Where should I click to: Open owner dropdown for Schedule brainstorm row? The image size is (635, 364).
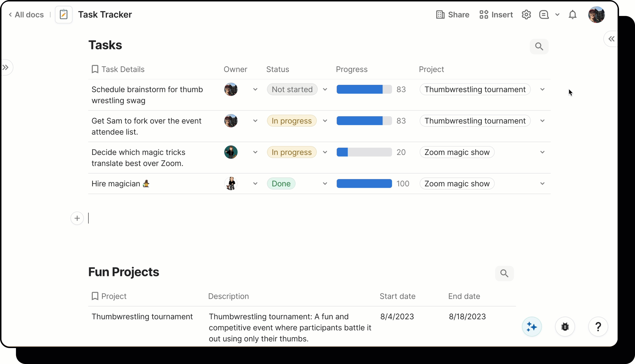coord(255,89)
